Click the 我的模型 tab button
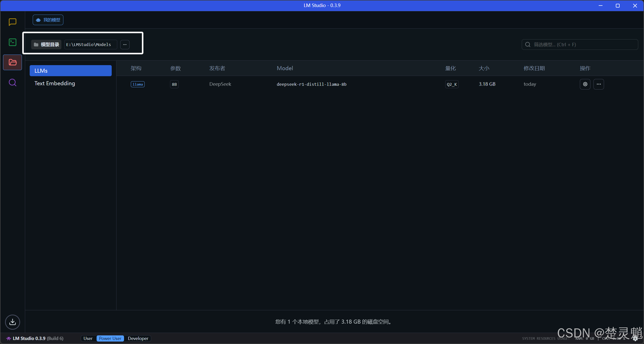This screenshot has width=644, height=344. (x=48, y=20)
